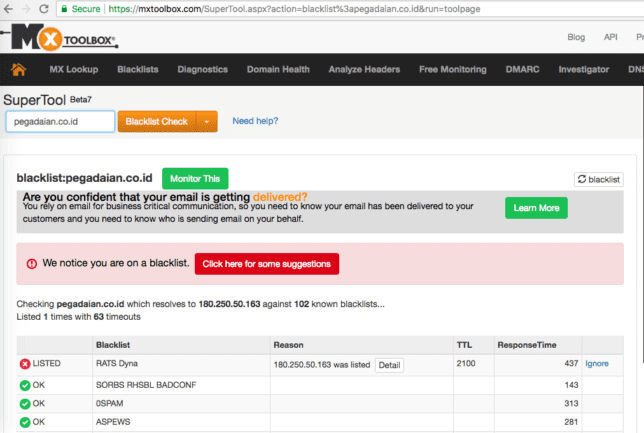Expand the Blacklist Check dropdown arrow
This screenshot has width=644, height=433.
coord(207,121)
